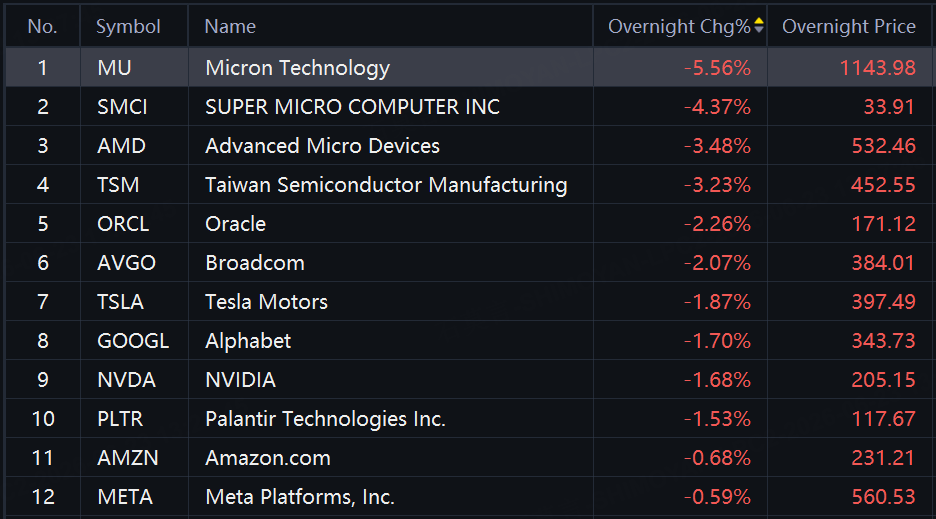Select Tesla Motors in the list
936x519 pixels.
click(266, 302)
